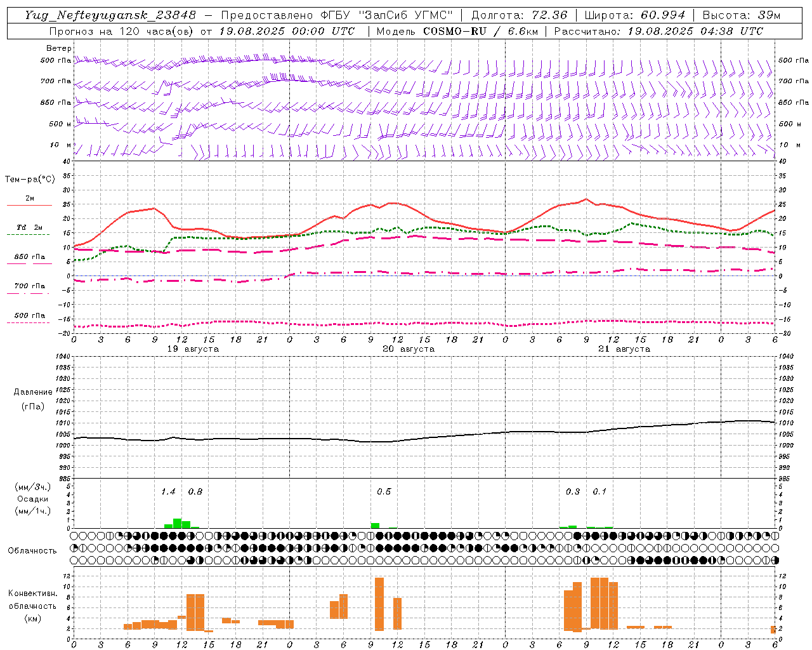Image resolution: width=812 pixels, height=650 pixels.
Task: Click the Рассчитано: 19.08.2025 04:38 UTC text
Action: (658, 31)
